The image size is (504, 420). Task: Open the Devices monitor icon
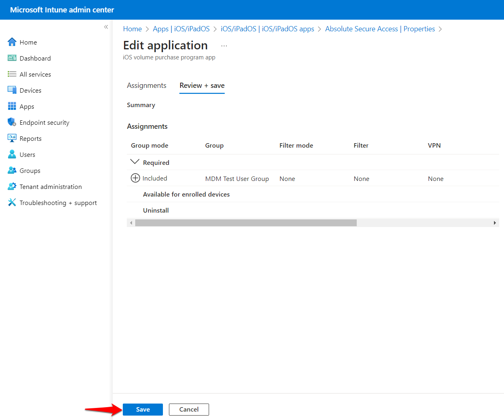(x=12, y=90)
